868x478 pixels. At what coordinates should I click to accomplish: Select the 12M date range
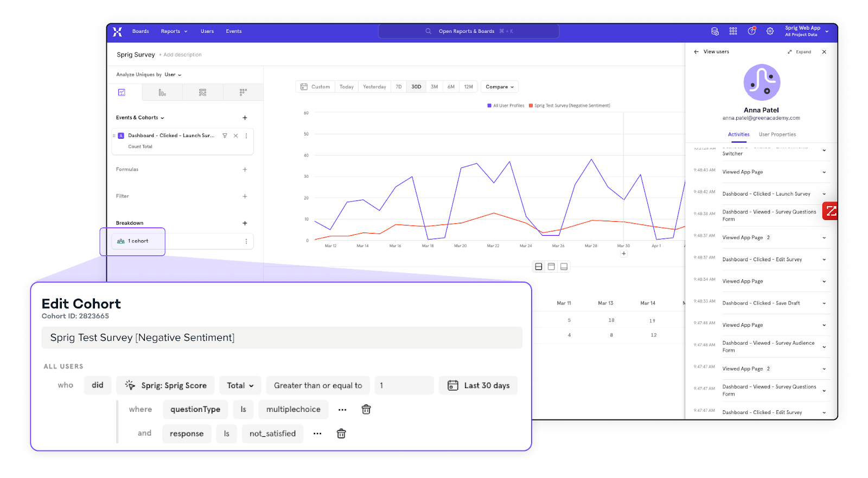(x=469, y=87)
